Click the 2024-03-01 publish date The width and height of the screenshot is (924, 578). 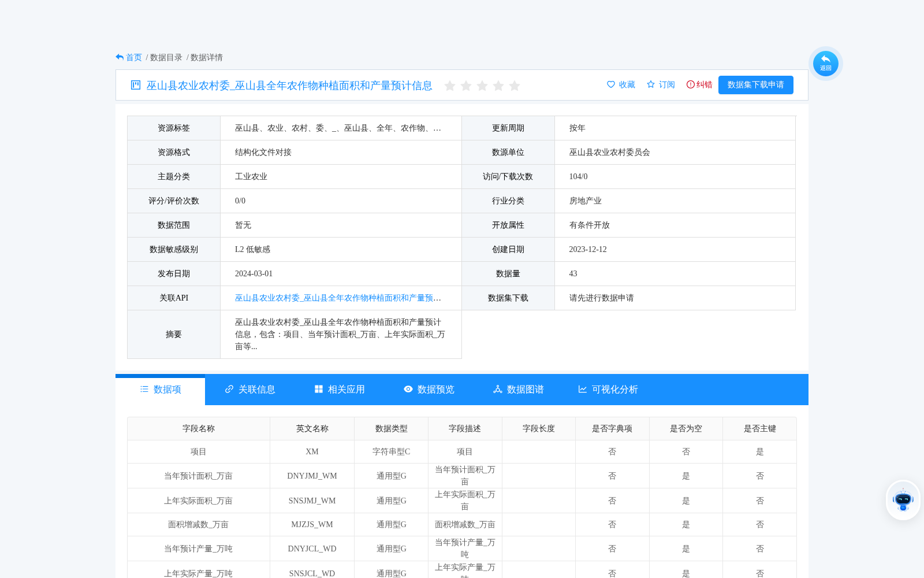(254, 274)
